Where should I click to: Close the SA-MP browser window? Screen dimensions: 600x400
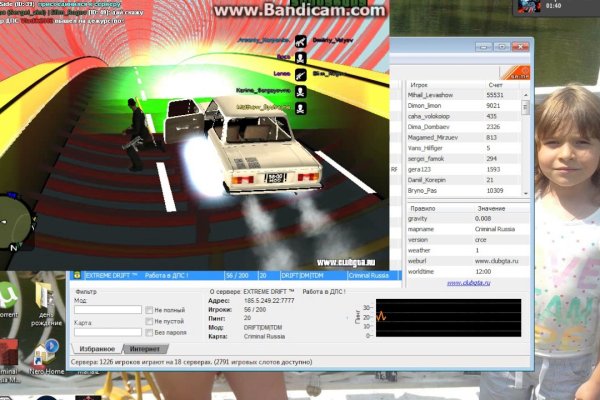[520, 47]
